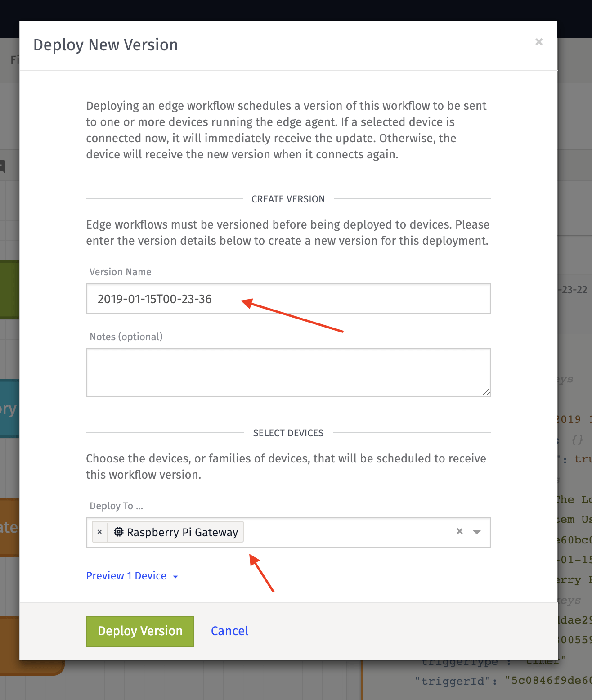The image size is (592, 700).
Task: Click the blue workflow node at left edge
Action: point(9,408)
